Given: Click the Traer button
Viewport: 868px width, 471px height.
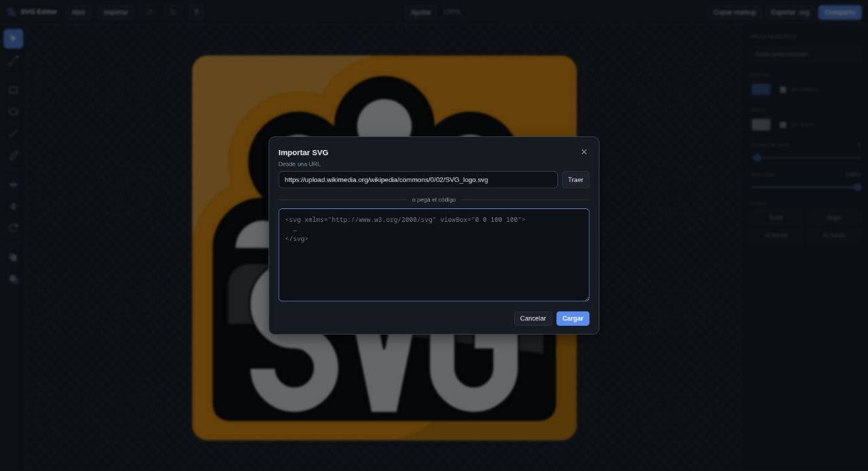Looking at the screenshot, I should coord(575,180).
